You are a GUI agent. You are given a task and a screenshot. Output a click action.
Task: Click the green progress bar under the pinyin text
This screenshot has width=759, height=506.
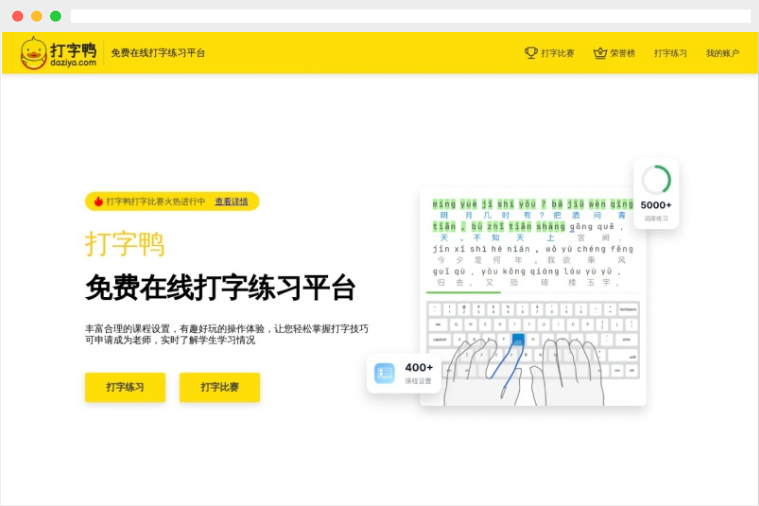pyautogui.click(x=463, y=293)
